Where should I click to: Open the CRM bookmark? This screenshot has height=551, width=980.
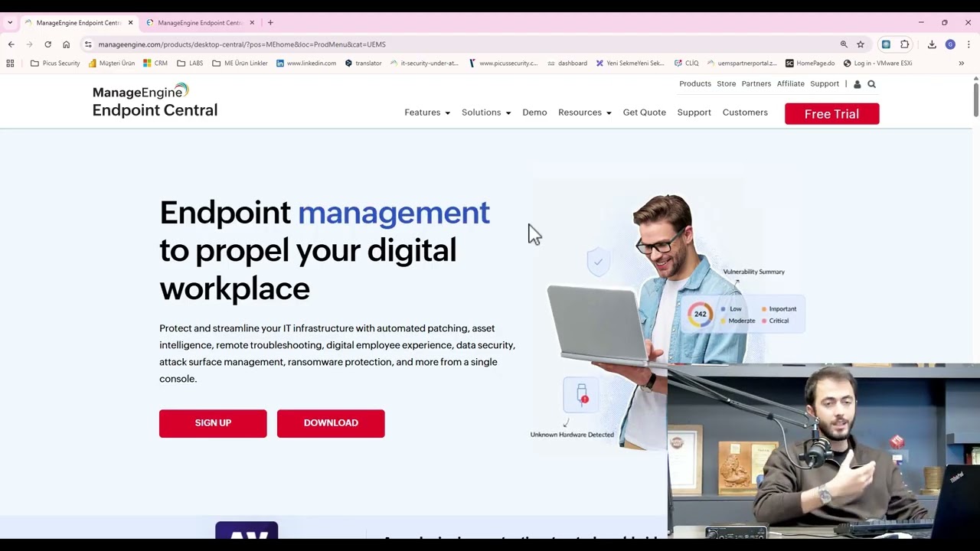[155, 64]
